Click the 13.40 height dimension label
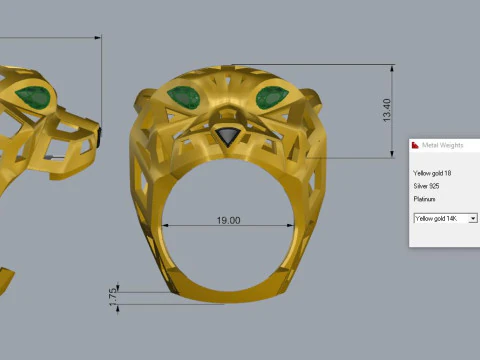Viewport: 480px width, 360px height. point(386,110)
